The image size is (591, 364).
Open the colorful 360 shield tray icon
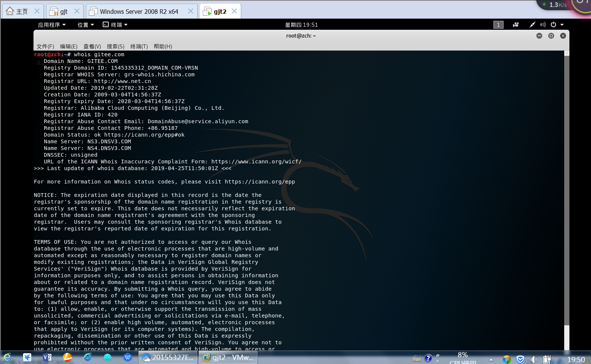point(507,359)
